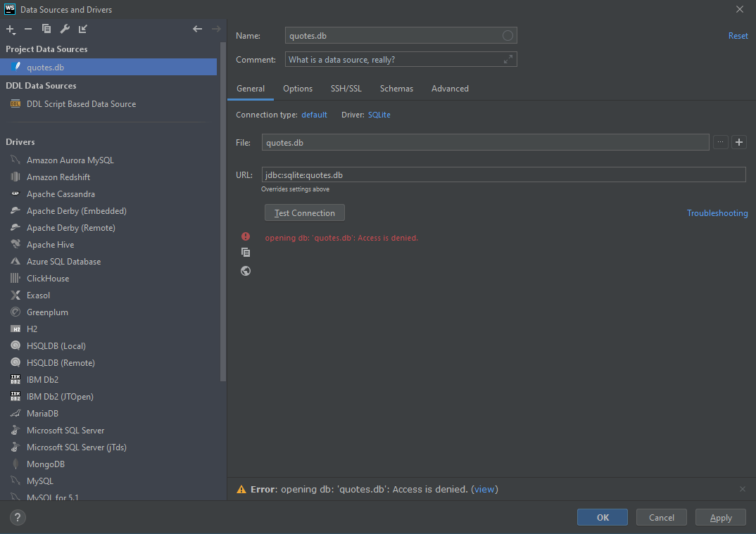The height and width of the screenshot is (534, 756).
Task: Click the red error indicator icon
Action: tap(246, 236)
